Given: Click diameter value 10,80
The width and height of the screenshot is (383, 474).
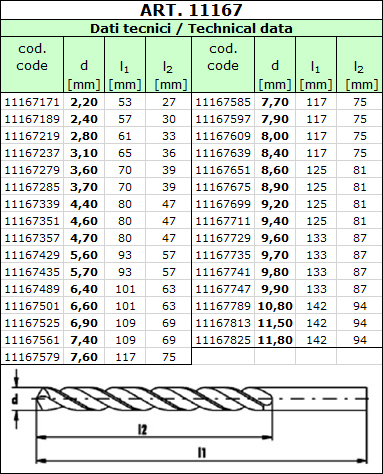Looking at the screenshot, I should [x=275, y=306].
